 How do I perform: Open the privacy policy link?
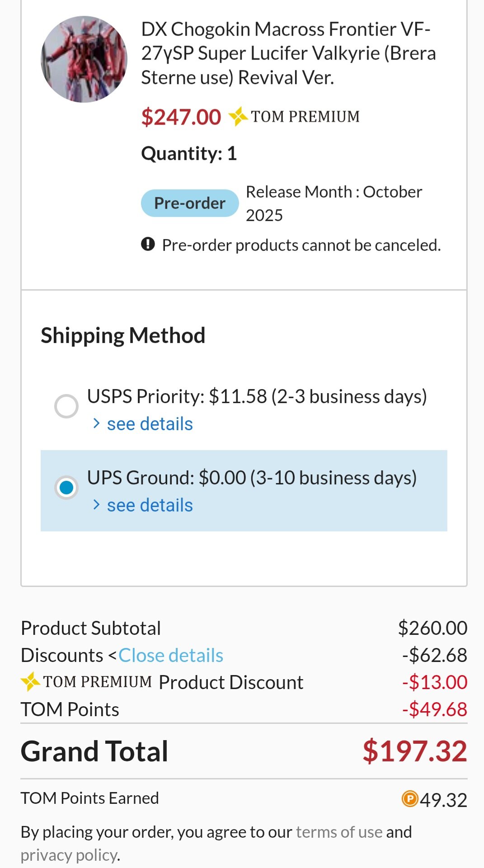70,855
